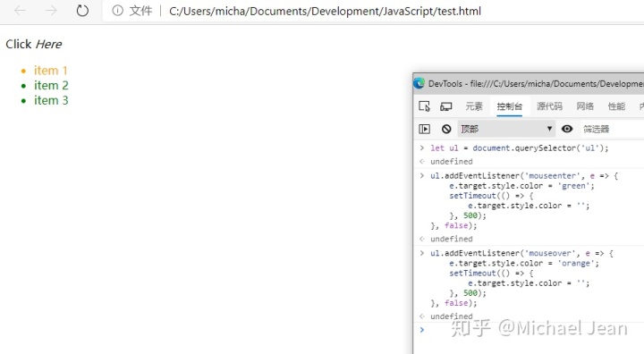
Task: Click the 'let ul = document.querySelector' line
Action: click(519, 147)
